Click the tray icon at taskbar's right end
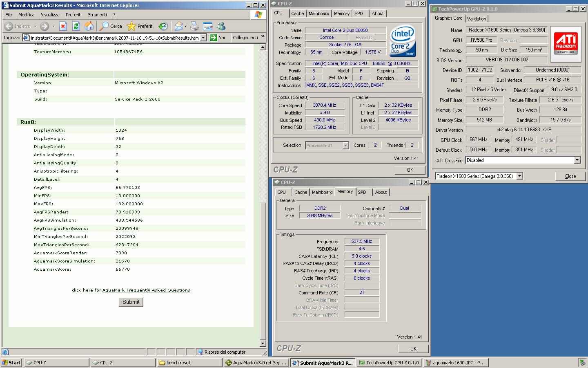Screen dimensions: 588x368 click(582, 362)
